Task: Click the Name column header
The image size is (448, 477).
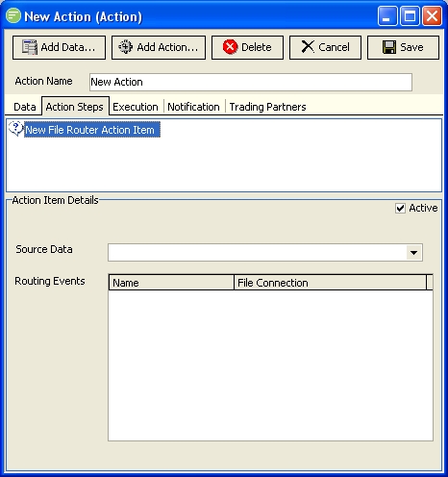Action: (x=171, y=283)
